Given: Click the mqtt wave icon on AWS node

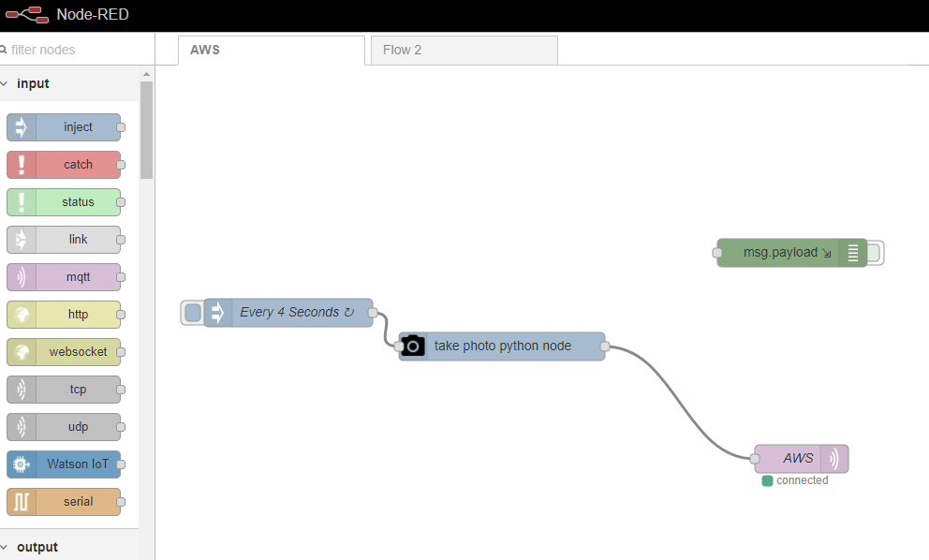Looking at the screenshot, I should pos(834,458).
